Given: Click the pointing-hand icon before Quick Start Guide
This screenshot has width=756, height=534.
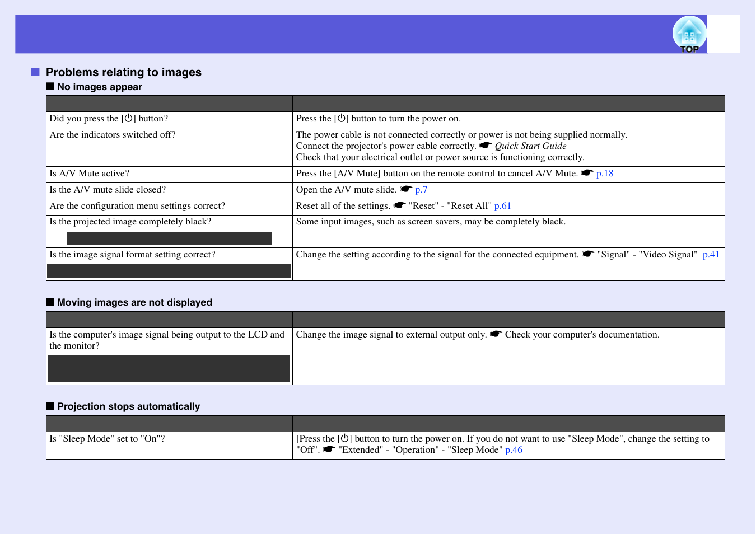Looking at the screenshot, I should pos(486,146).
